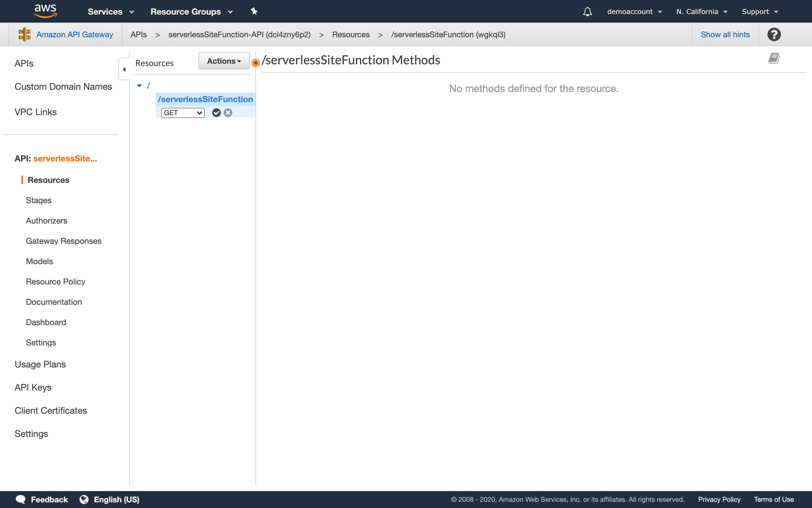
Task: Open Stages
Action: [39, 200]
